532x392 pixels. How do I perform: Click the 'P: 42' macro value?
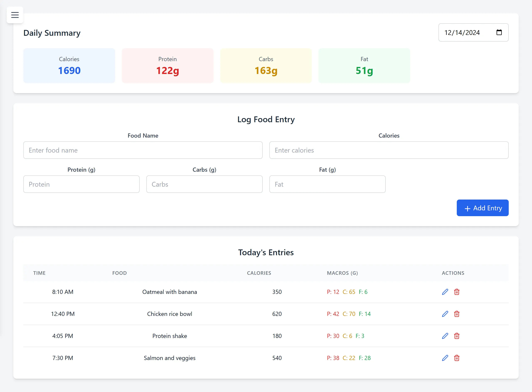pos(333,314)
